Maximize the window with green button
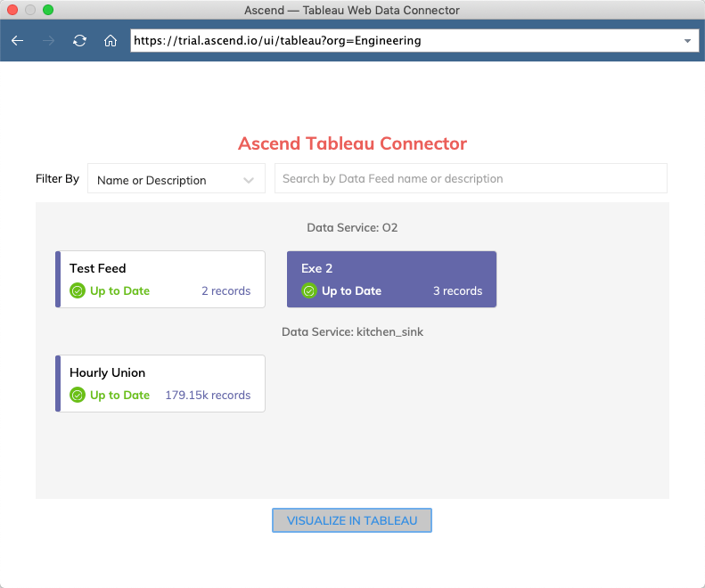Image resolution: width=705 pixels, height=588 pixels. 48,10
